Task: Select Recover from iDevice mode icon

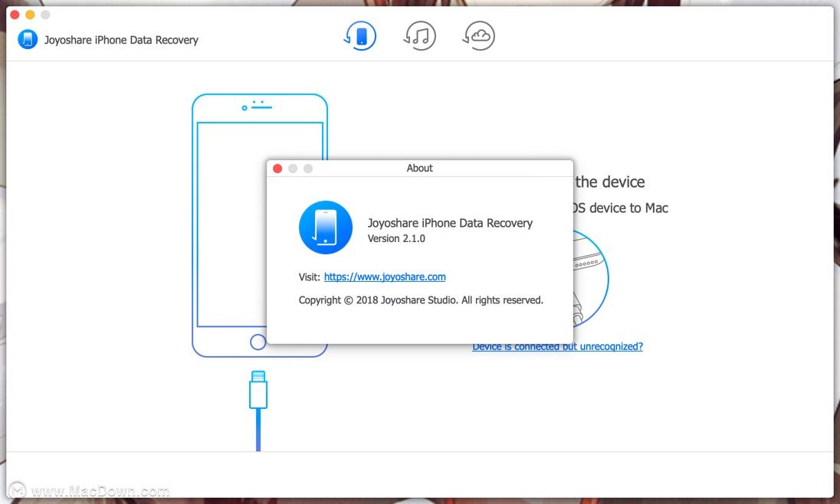Action: coord(360,36)
